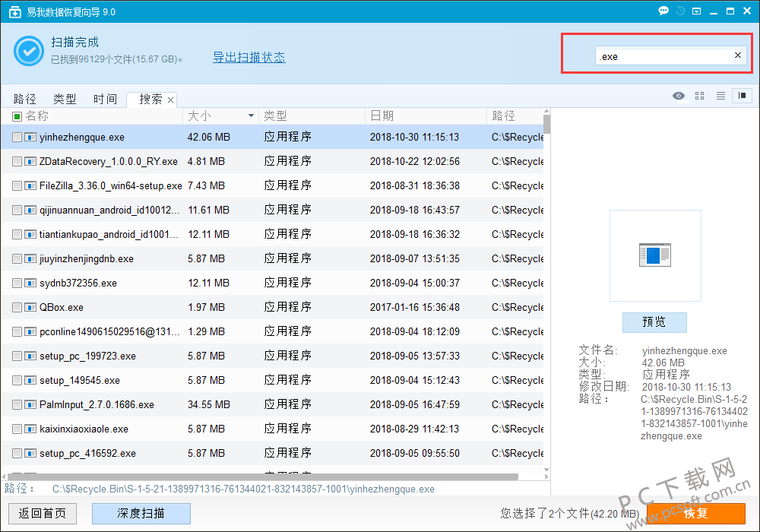Viewport: 760px width, 532px height.
Task: Toggle the select-all checkbox beside 名称
Action: click(17, 116)
